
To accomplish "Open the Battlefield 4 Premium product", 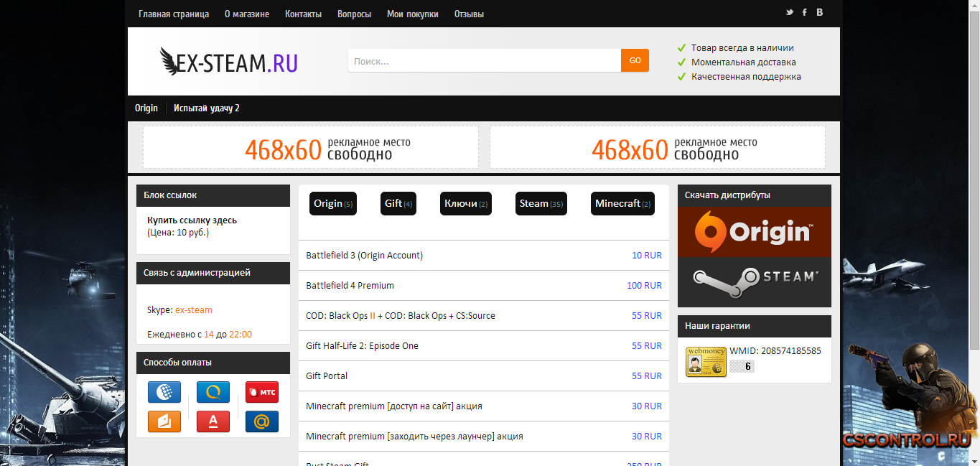I will point(350,286).
